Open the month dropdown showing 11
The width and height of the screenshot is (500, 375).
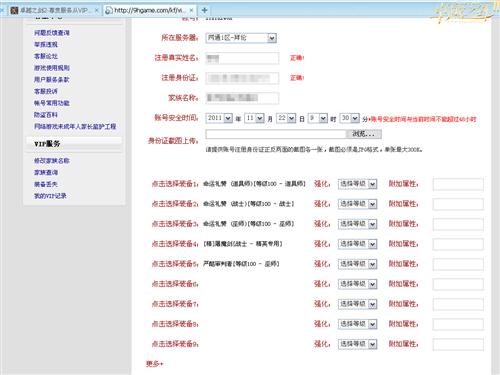point(254,118)
